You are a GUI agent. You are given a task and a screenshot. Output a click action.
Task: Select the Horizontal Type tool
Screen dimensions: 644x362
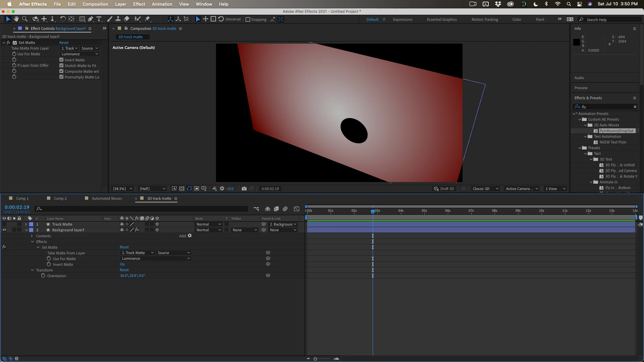(x=99, y=19)
